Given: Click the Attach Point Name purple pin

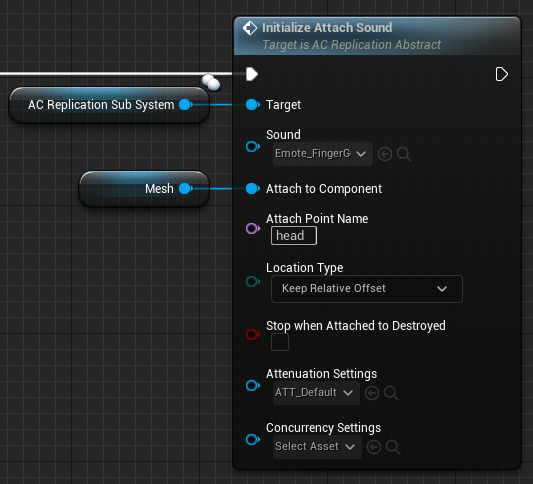Looking at the screenshot, I should pos(253,228).
